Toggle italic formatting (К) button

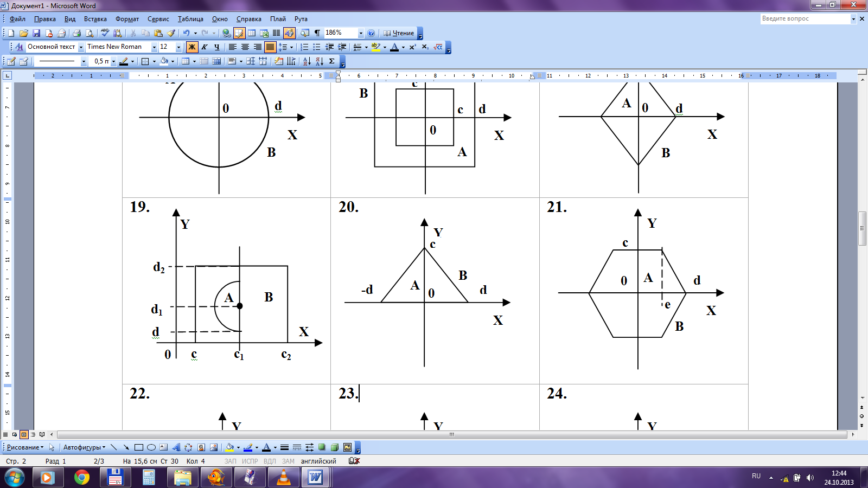point(205,47)
